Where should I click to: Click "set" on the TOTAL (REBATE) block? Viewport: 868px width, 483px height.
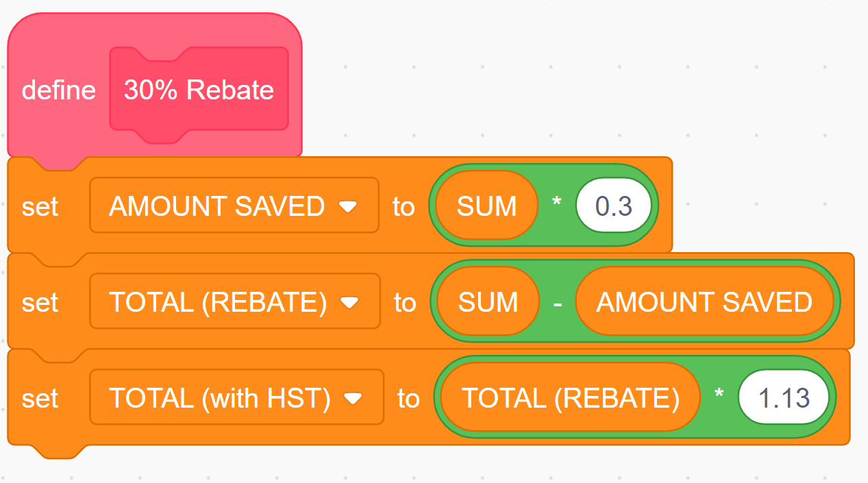tap(40, 302)
